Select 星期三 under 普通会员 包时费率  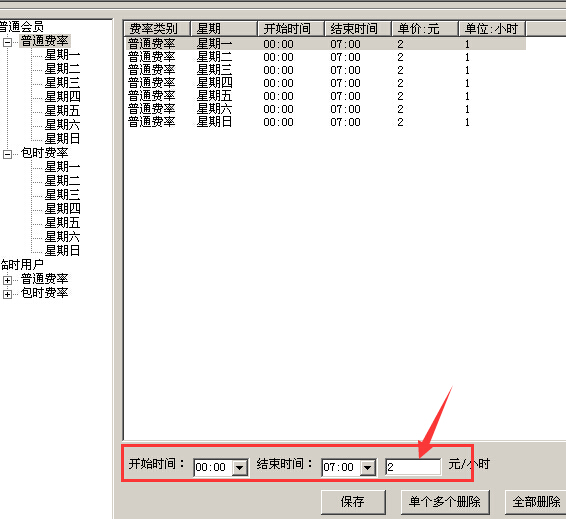tap(62, 195)
